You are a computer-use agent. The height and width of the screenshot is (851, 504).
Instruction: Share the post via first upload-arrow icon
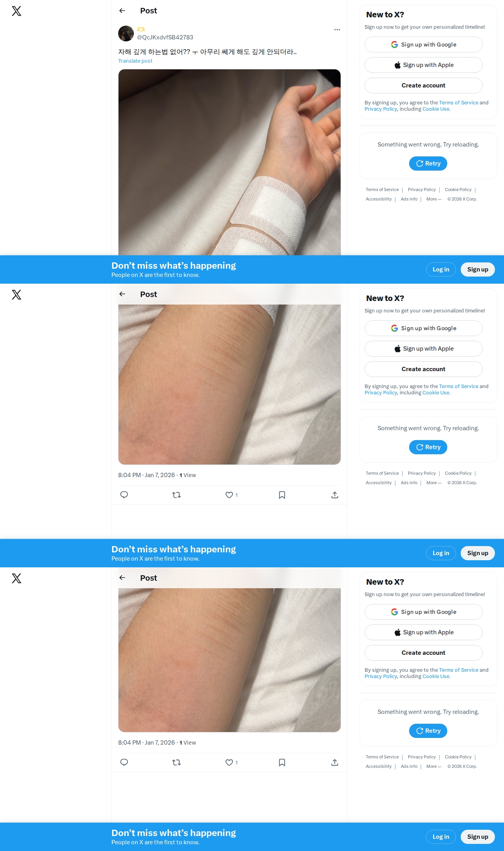(335, 495)
